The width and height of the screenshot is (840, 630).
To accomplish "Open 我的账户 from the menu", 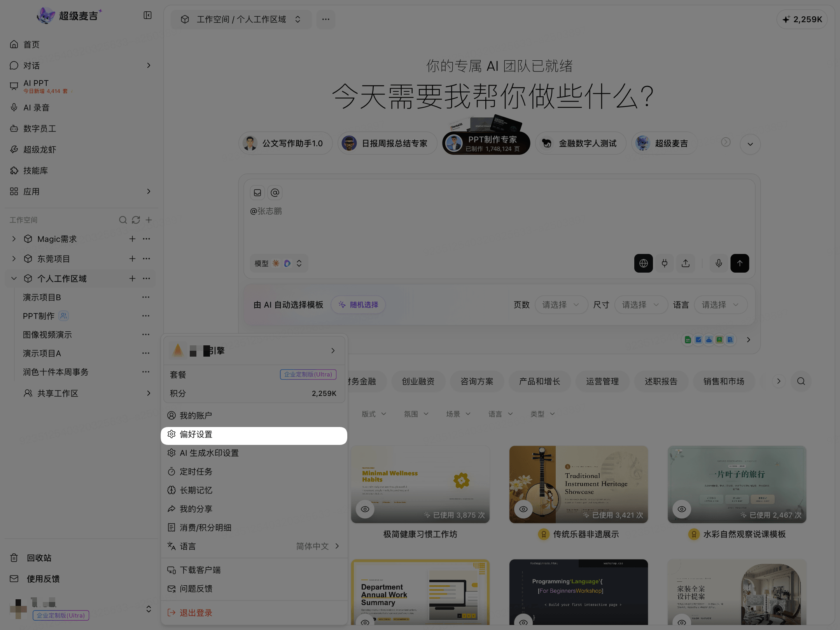I will pos(254,416).
